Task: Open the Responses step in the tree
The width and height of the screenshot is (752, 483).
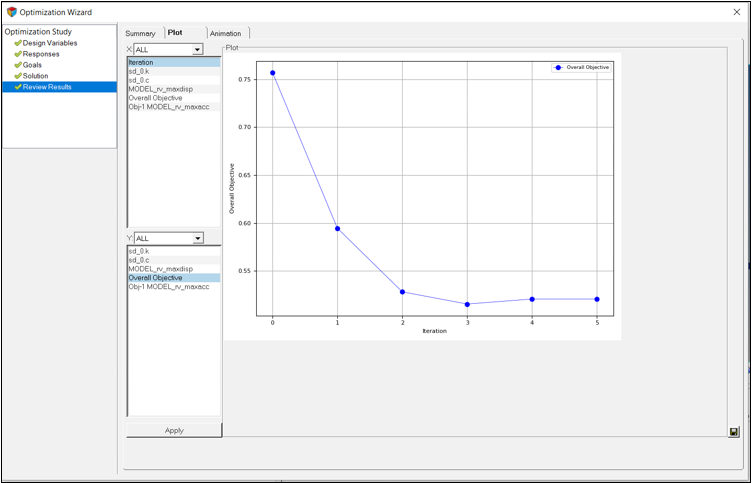Action: coord(41,54)
